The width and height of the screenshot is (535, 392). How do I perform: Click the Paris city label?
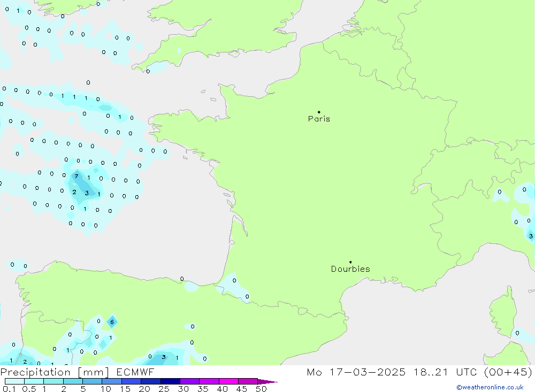click(x=319, y=119)
